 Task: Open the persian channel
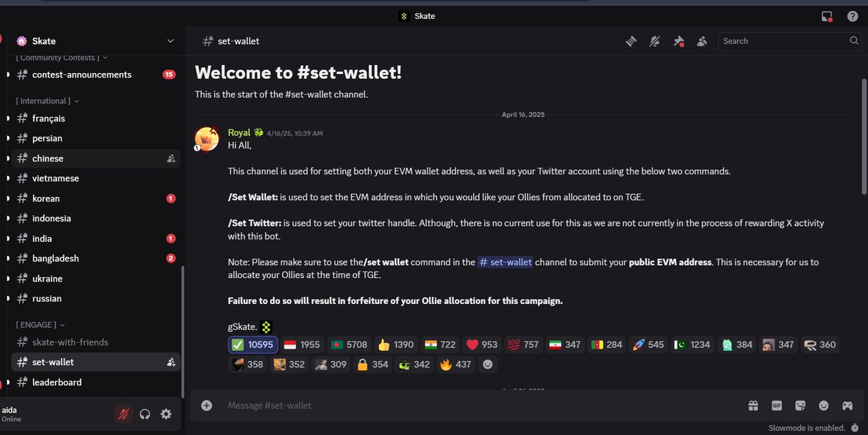(95, 138)
